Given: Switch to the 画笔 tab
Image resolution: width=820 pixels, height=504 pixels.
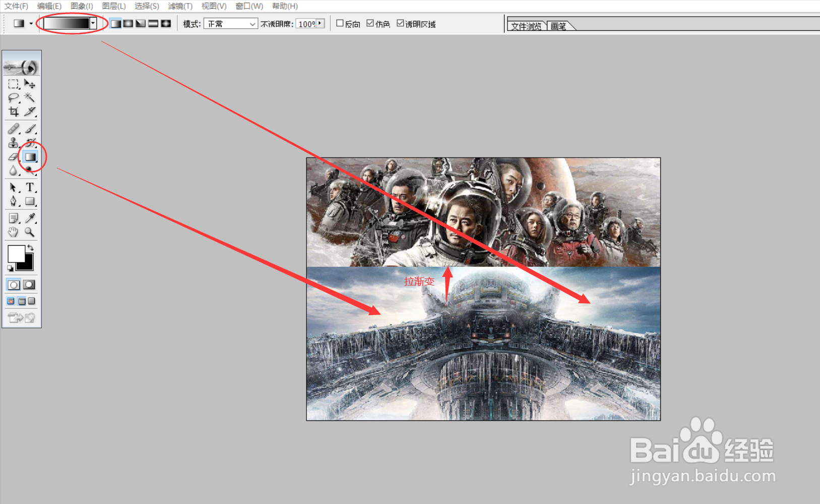Looking at the screenshot, I should tap(559, 26).
